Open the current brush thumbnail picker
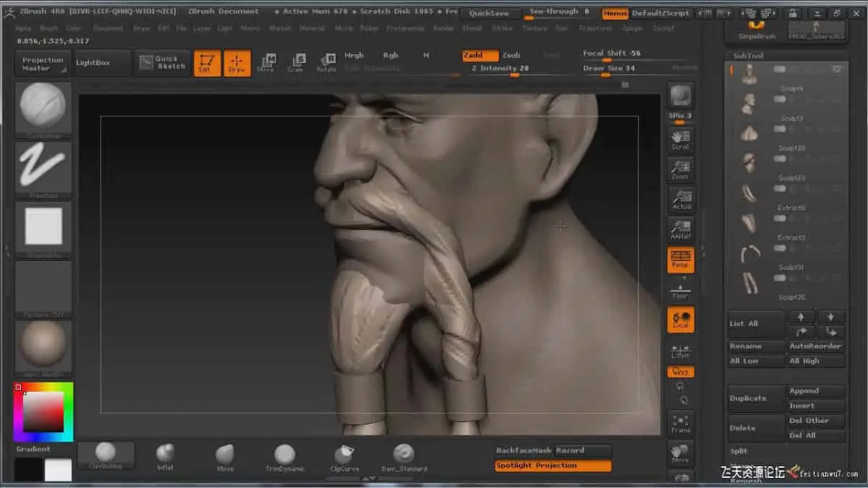The image size is (868, 488). (43, 110)
